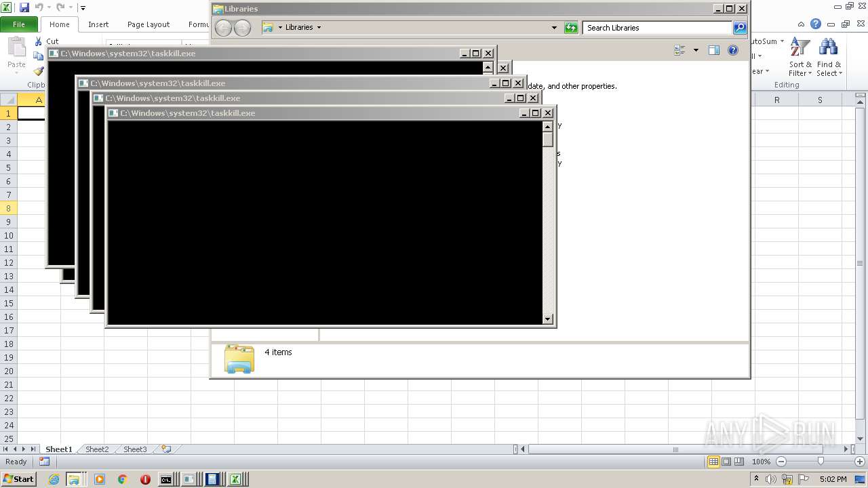
Task: Switch to Page Layout view in status bar
Action: point(726,462)
